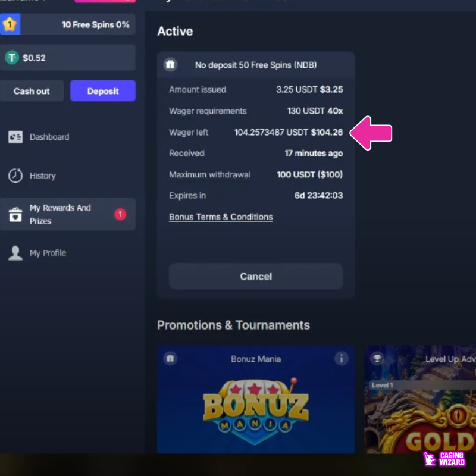Open Bonuz Mania info icon
Image resolution: width=476 pixels, height=476 pixels.
[342, 359]
